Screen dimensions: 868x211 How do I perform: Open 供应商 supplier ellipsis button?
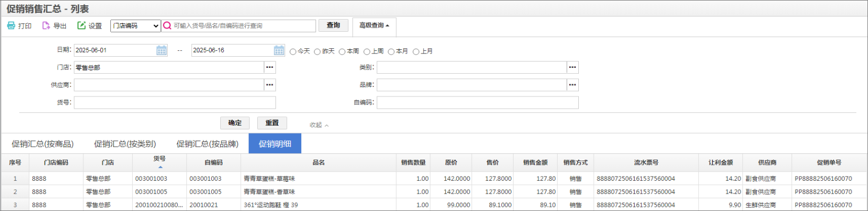pyautogui.click(x=270, y=85)
